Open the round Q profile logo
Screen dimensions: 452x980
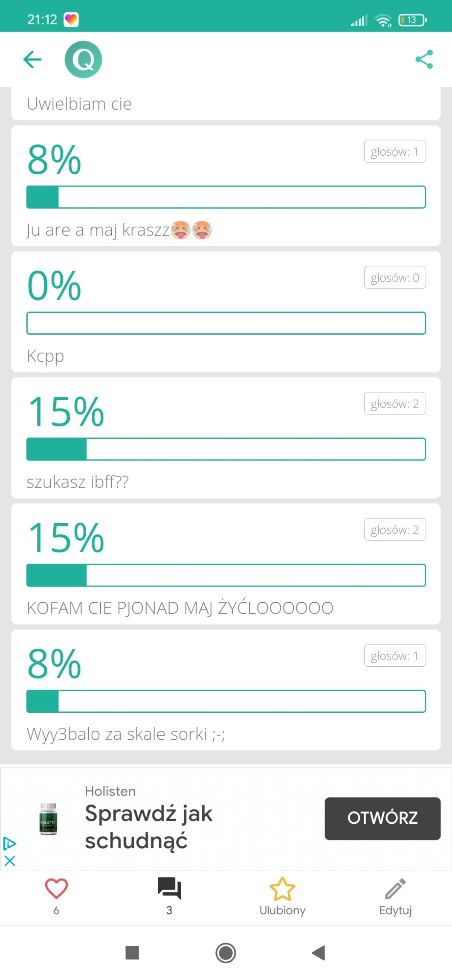coord(83,59)
